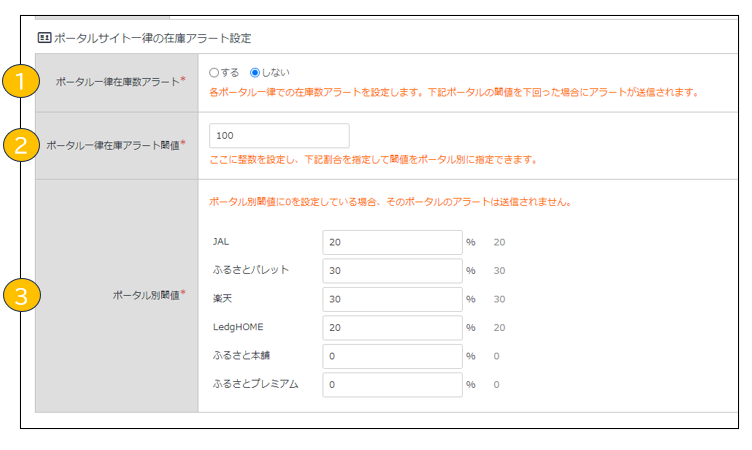Screen dimensions: 752x450
Task: Click the JAL percentage input field
Action: (392, 242)
